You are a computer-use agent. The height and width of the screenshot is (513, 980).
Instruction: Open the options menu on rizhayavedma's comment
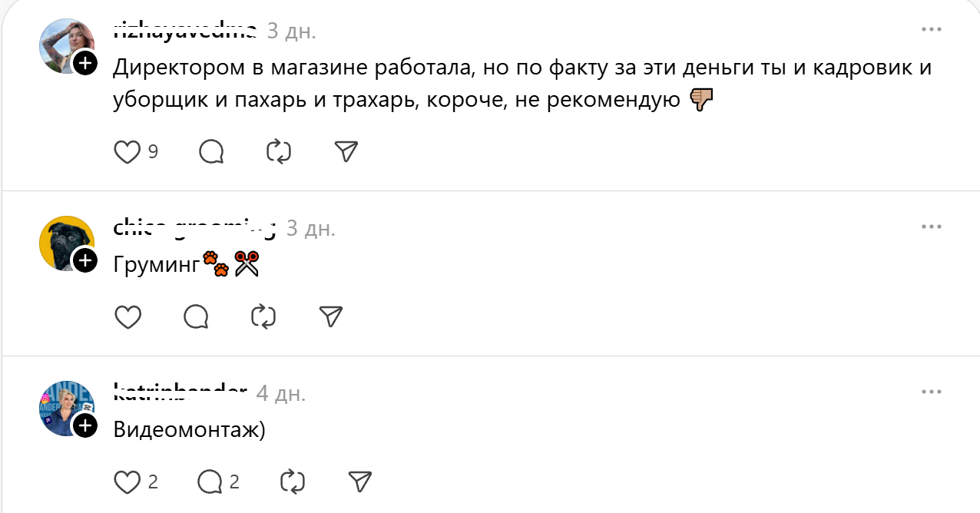(x=931, y=28)
